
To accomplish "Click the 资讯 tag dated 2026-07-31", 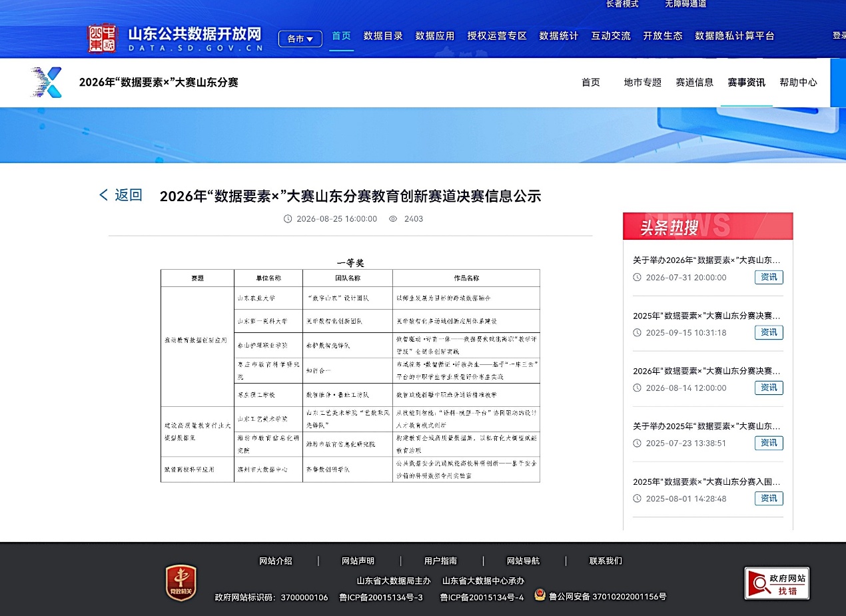I will 769,277.
